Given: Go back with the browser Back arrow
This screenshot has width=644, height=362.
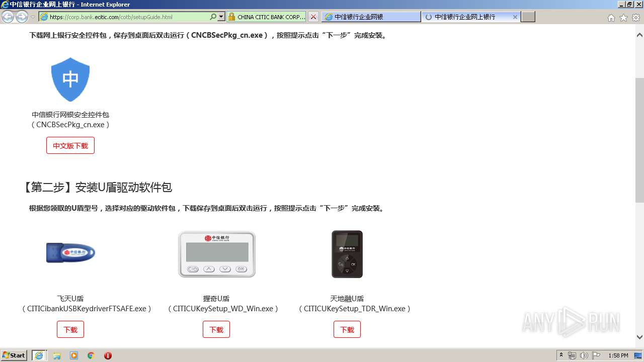Looking at the screenshot, I should tap(8, 17).
